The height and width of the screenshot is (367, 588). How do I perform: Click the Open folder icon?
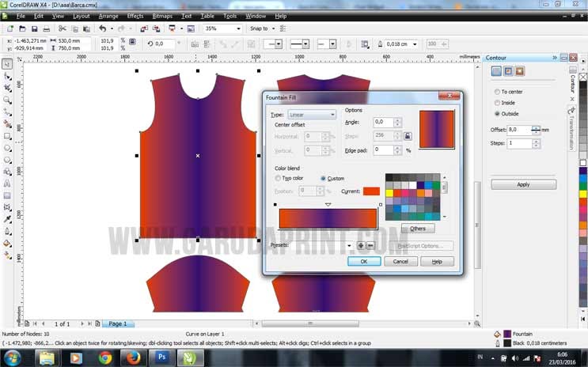click(22, 28)
